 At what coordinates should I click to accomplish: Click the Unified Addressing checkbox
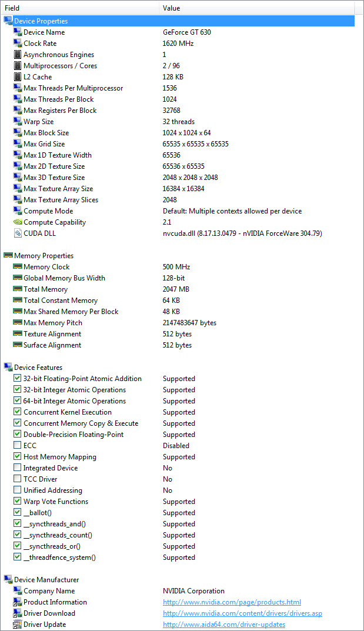pyautogui.click(x=17, y=490)
